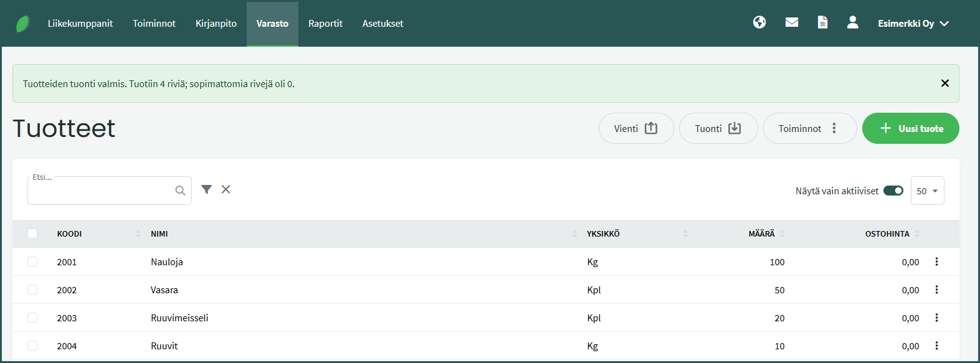The image size is (980, 363).
Task: Click the Vienti export button
Action: 635,128
